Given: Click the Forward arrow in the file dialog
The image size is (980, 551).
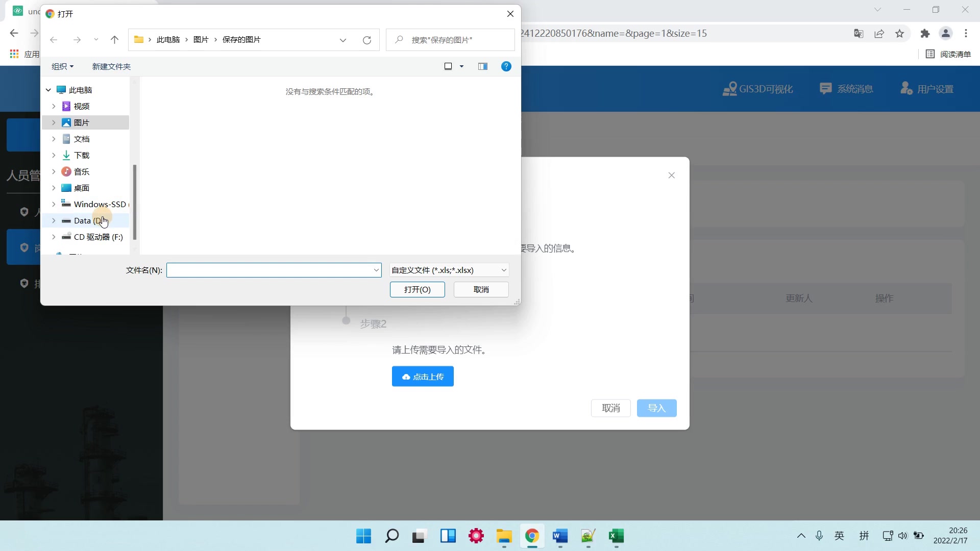Looking at the screenshot, I should click(77, 40).
